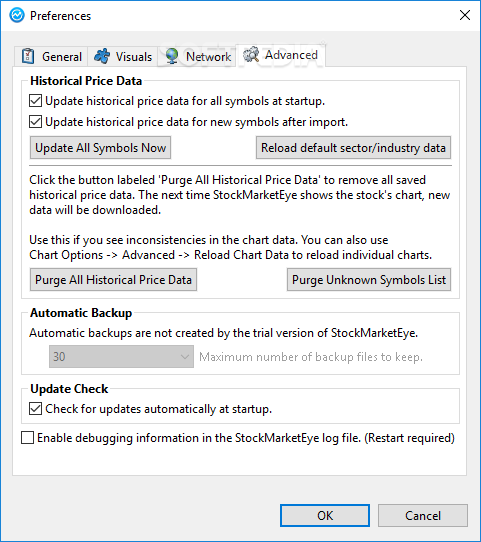Click Purge All Historical Price Data

[x=113, y=280]
